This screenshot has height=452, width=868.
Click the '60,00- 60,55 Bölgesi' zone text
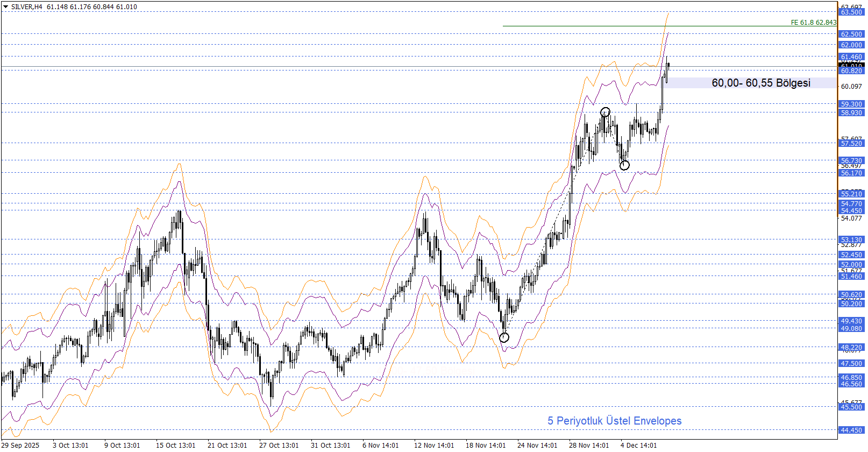coord(760,83)
